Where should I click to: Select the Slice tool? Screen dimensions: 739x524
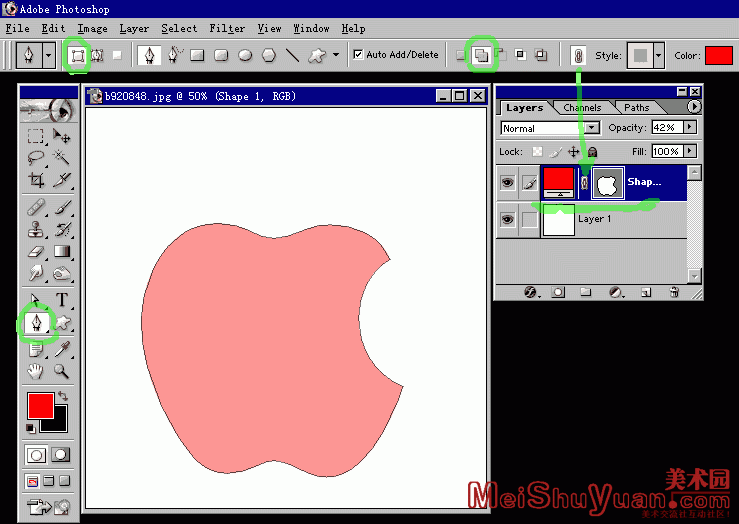[x=62, y=180]
